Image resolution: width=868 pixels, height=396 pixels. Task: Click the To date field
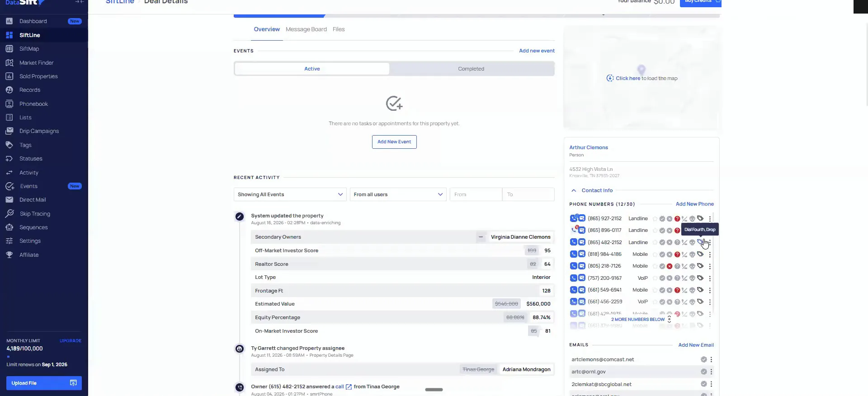click(528, 194)
